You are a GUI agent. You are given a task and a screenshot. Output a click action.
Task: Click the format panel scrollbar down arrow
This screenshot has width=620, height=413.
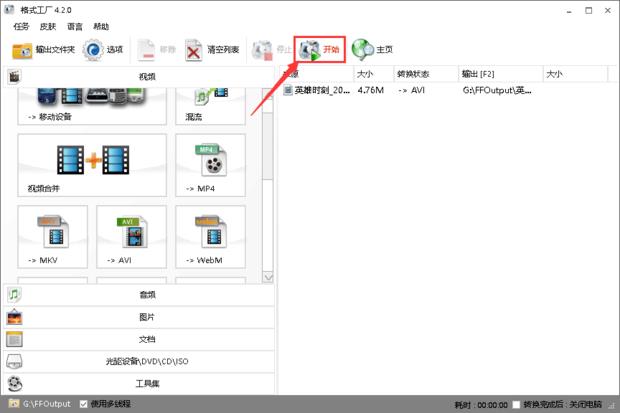267,277
